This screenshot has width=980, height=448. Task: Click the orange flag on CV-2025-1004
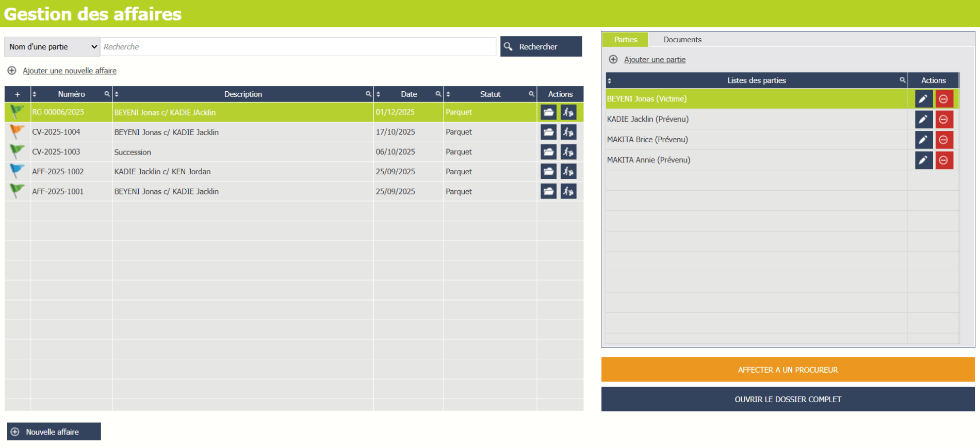17,132
